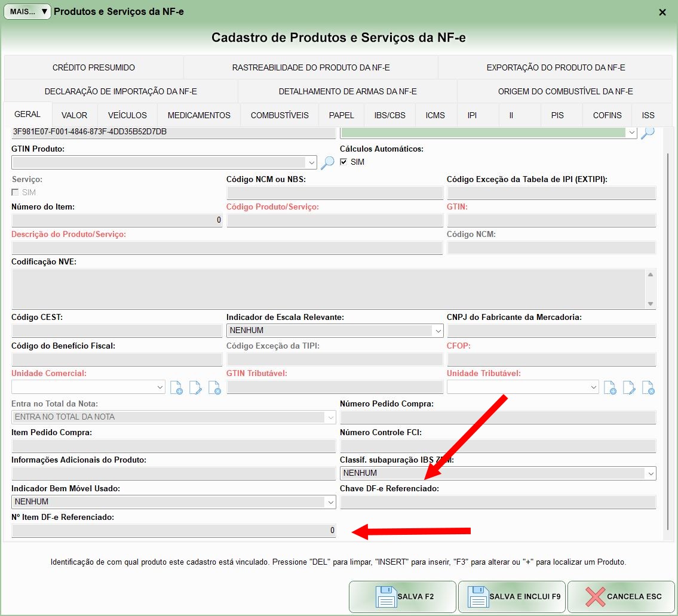Edit the selected Unidade Tributável
The image size is (678, 616).
[629, 387]
